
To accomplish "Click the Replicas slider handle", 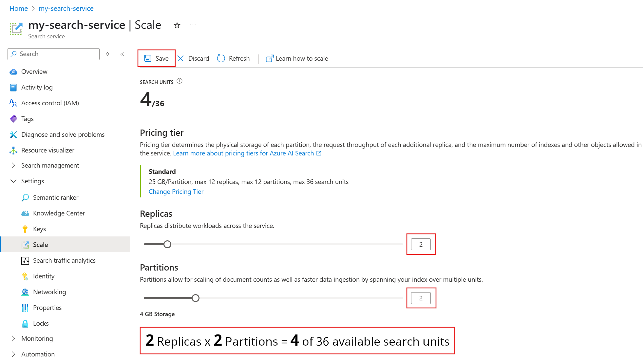I will pyautogui.click(x=167, y=244).
